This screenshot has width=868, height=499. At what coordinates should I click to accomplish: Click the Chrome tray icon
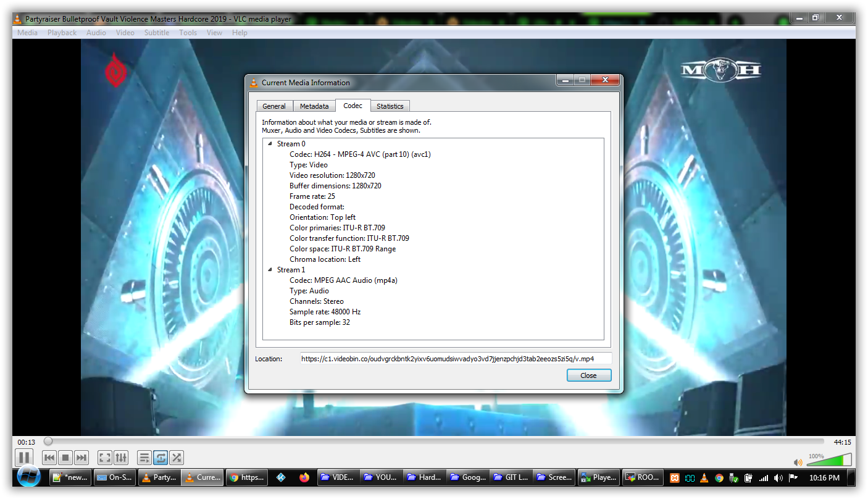pyautogui.click(x=719, y=478)
